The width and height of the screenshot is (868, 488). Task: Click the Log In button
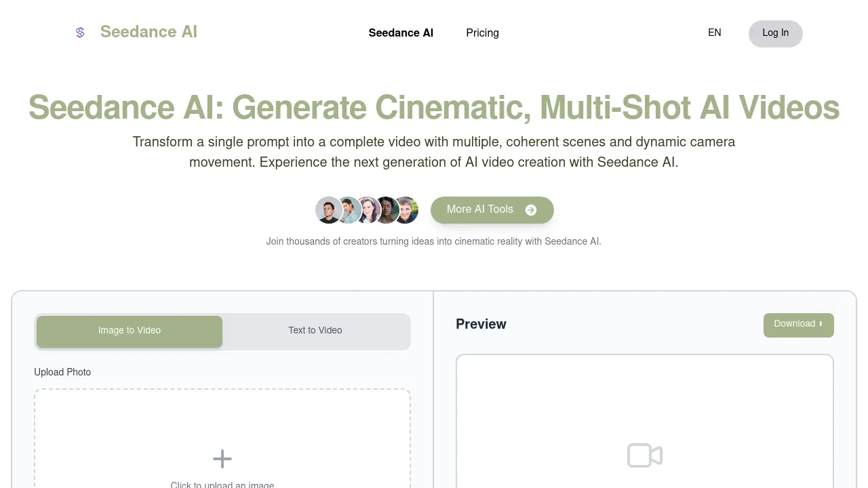(776, 33)
